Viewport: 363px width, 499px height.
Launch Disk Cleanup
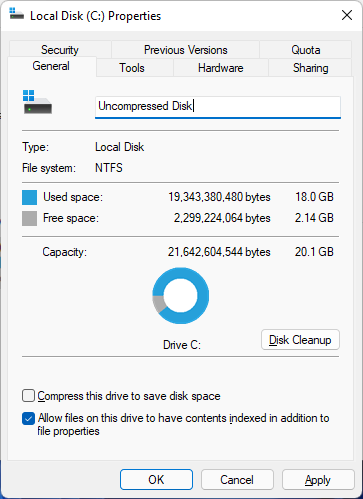300,340
